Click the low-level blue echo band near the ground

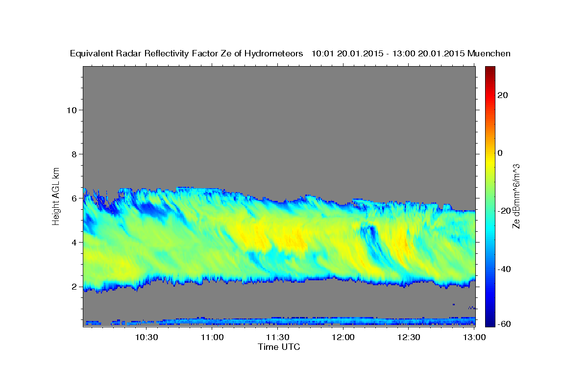tap(279, 321)
